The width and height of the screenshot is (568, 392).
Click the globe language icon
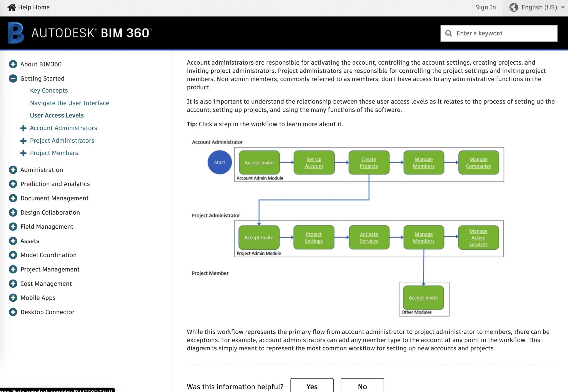tap(514, 7)
